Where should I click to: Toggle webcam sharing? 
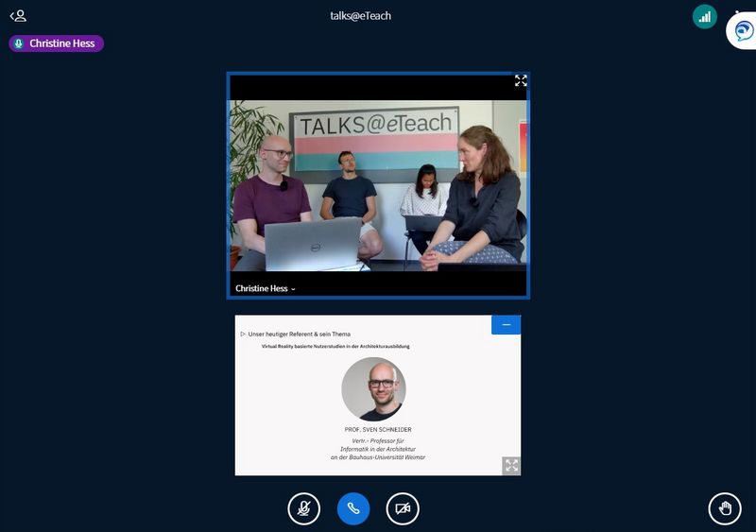click(x=403, y=508)
